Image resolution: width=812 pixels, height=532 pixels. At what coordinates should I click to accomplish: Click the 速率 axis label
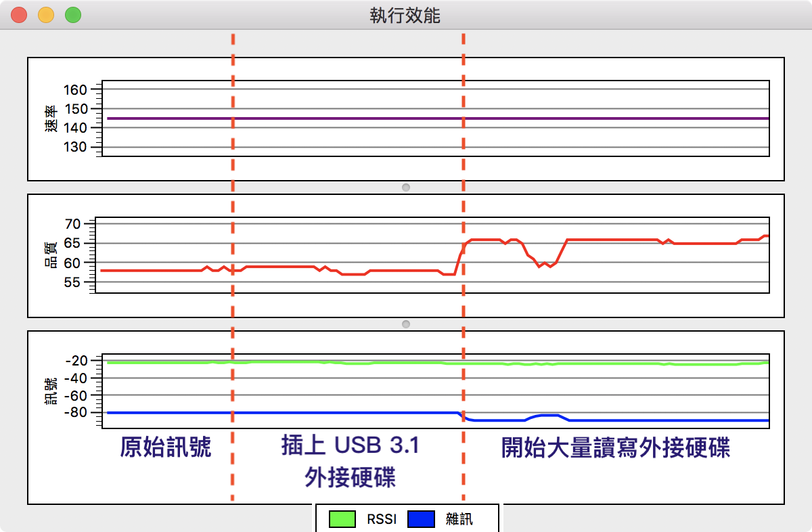[x=51, y=118]
